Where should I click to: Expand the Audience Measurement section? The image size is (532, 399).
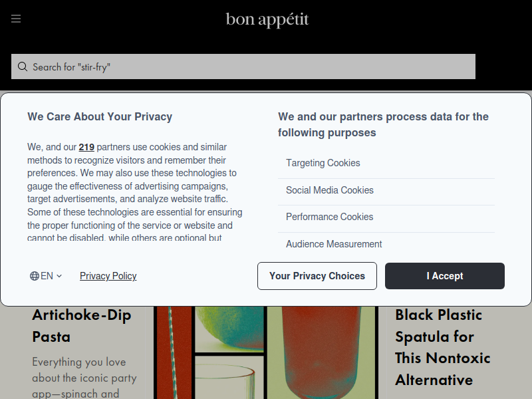334,244
